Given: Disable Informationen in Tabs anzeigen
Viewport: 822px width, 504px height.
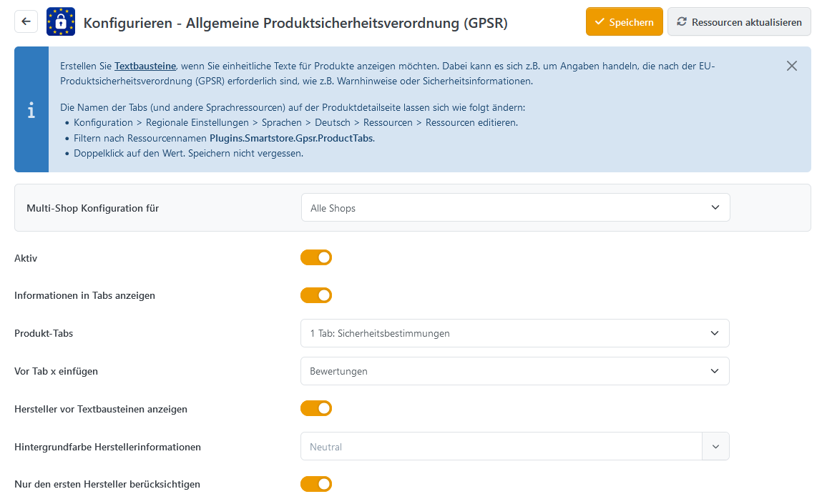Looking at the screenshot, I should tap(316, 295).
